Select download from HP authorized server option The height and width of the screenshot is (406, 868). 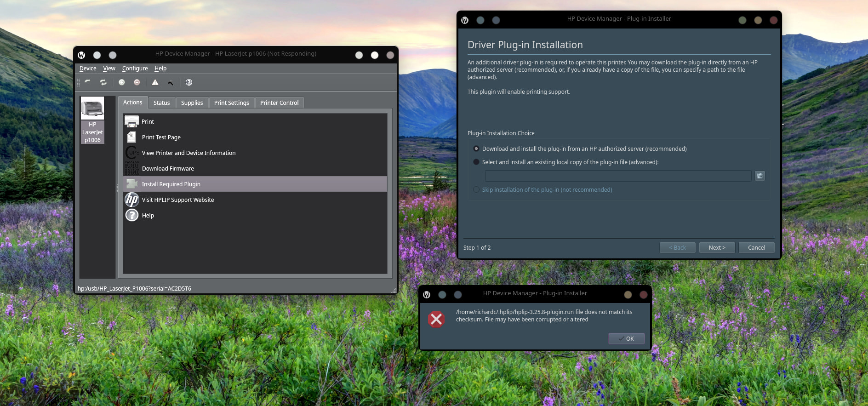coord(476,149)
